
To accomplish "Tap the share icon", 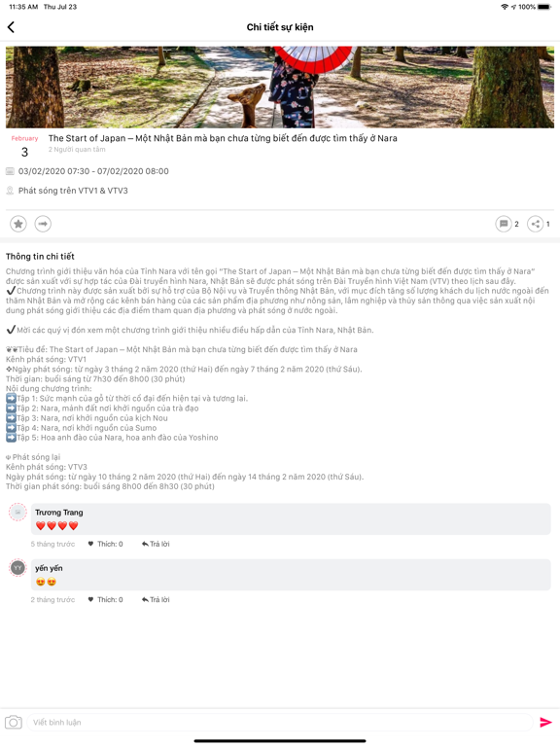I will pyautogui.click(x=535, y=224).
